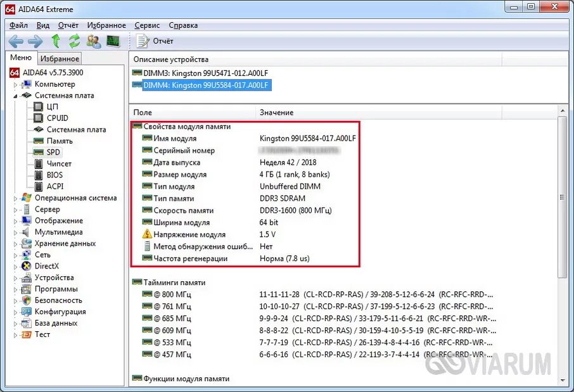Screen dimensions: 574x392
Task: Expand the Устройства tree node
Action: tap(15, 278)
